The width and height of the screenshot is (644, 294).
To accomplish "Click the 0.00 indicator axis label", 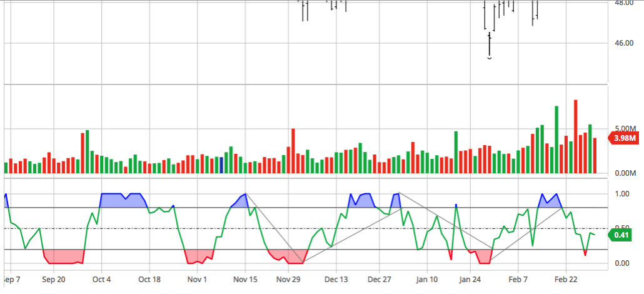I will coord(621,263).
